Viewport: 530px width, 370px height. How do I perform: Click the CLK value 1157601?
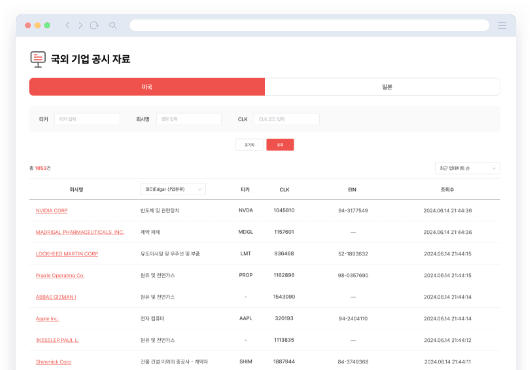point(284,232)
